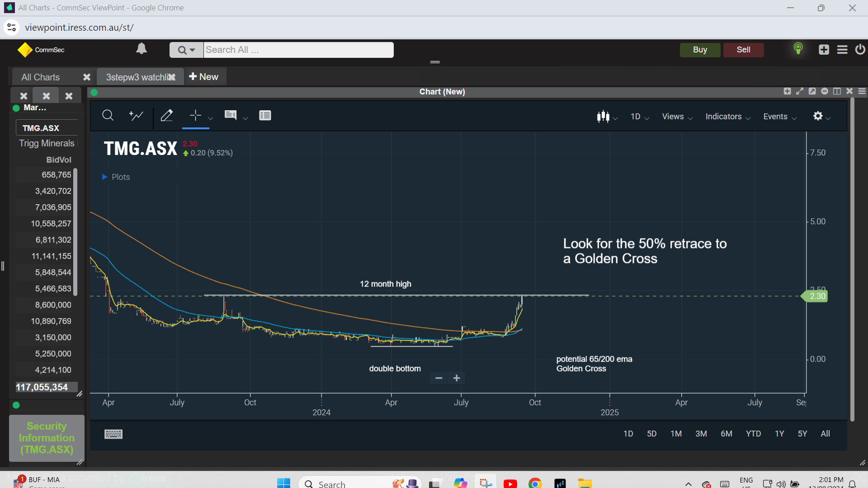Open the hamburger main menu in header
The image size is (868, 488).
pyautogui.click(x=842, y=50)
